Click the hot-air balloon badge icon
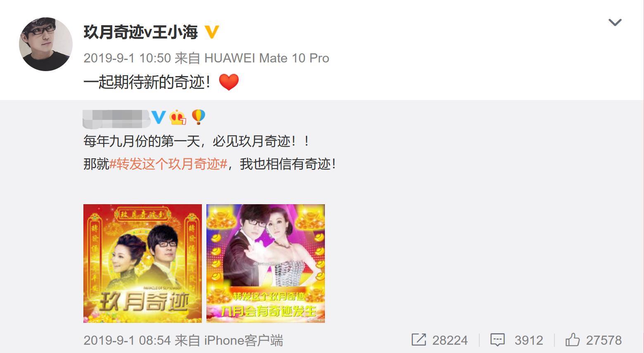Screen dimensions: 644x353 (198, 117)
